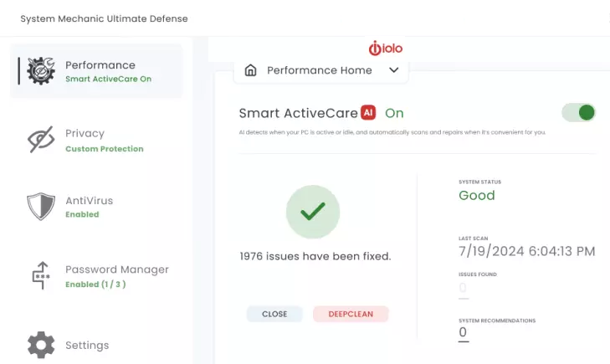Click the green checkmark circle

[312, 213]
